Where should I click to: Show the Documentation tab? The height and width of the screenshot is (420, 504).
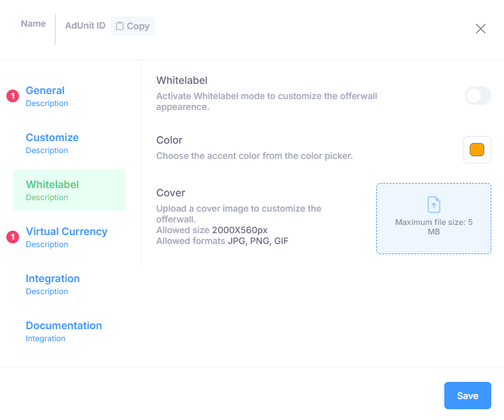click(x=64, y=326)
